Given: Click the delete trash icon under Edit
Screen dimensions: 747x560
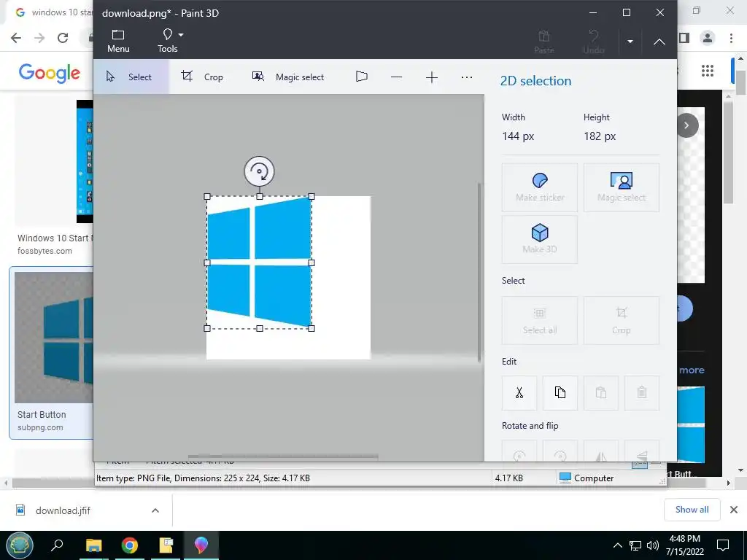Looking at the screenshot, I should click(x=642, y=393).
